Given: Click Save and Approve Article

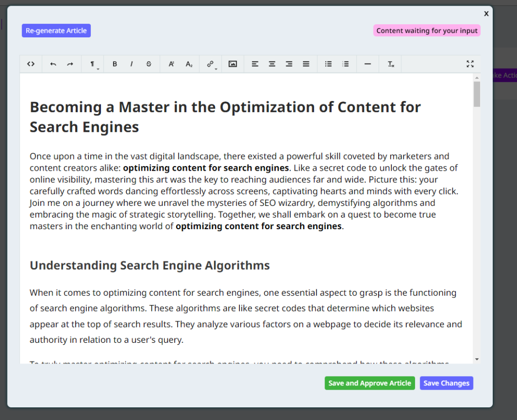Looking at the screenshot, I should click(370, 383).
